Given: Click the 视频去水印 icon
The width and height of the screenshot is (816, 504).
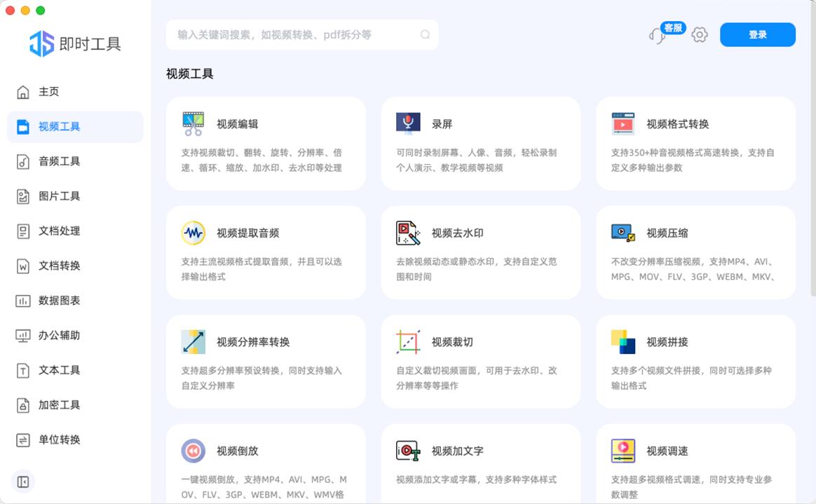Looking at the screenshot, I should pos(408,233).
